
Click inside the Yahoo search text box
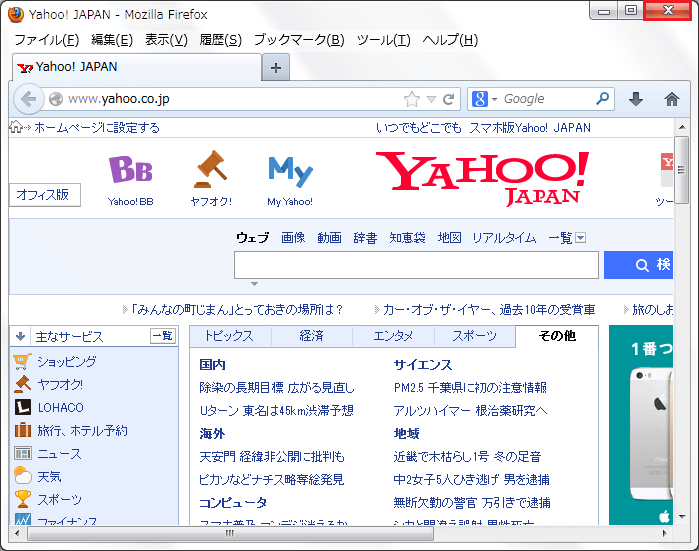pos(415,265)
